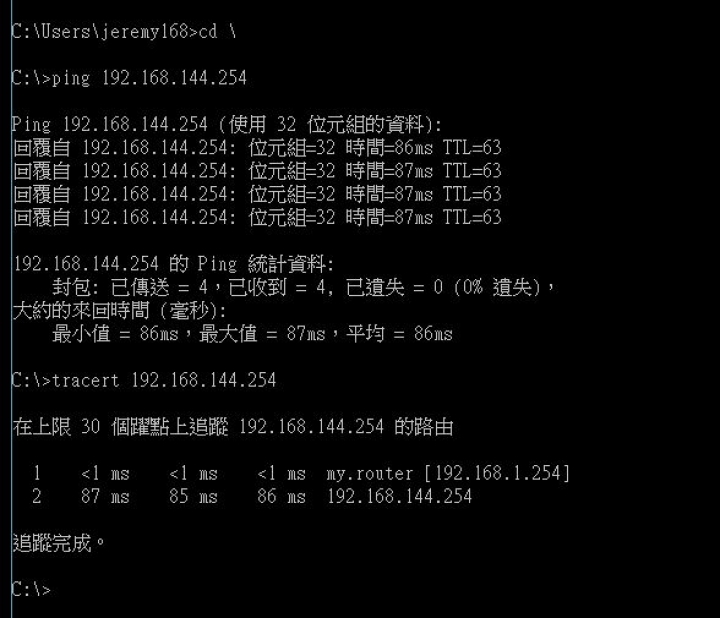
Task: Click hop 2 address 192.168.144.254
Action: click(x=399, y=496)
